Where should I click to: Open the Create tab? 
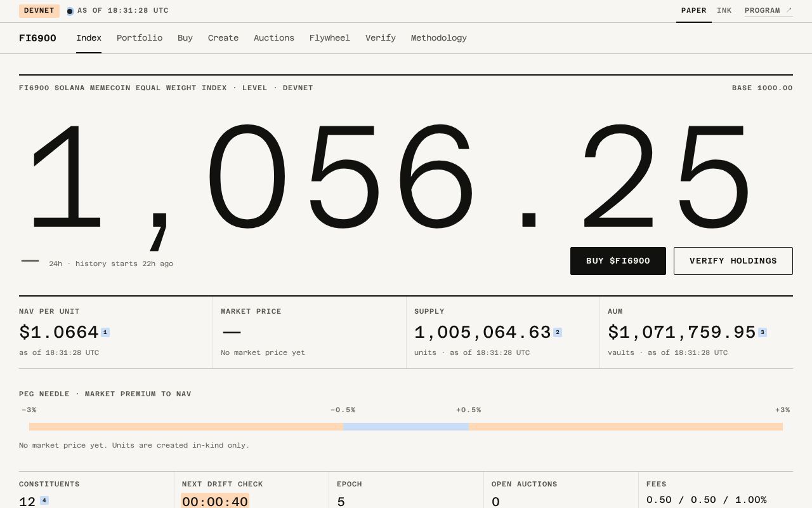click(223, 38)
